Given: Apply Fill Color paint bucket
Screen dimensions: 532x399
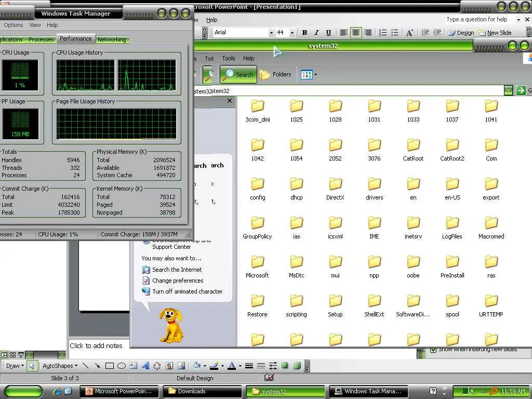Looking at the screenshot, I should click(196, 366).
